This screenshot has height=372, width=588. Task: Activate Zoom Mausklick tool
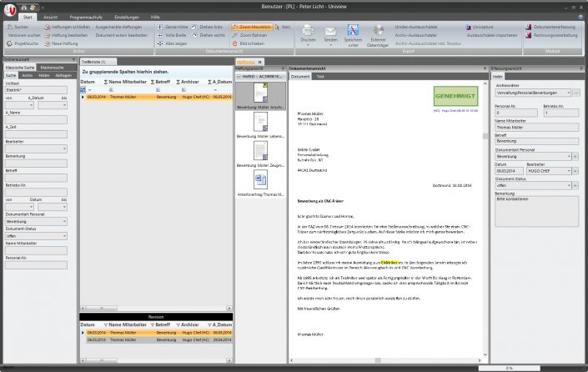251,27
